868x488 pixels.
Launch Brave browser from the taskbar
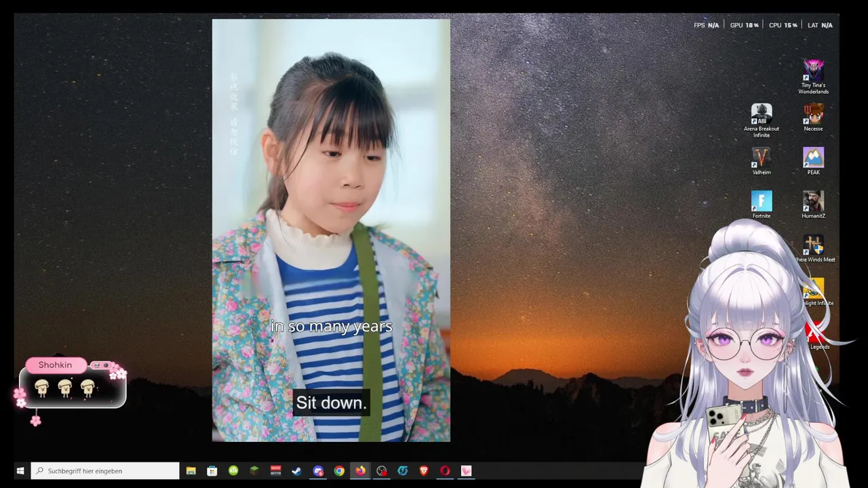coord(424,470)
